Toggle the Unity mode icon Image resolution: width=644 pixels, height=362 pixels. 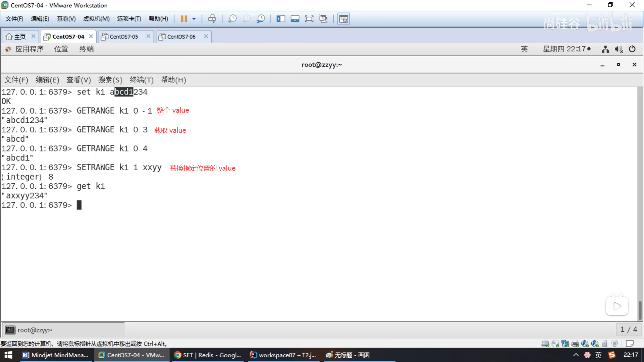tap(323, 19)
